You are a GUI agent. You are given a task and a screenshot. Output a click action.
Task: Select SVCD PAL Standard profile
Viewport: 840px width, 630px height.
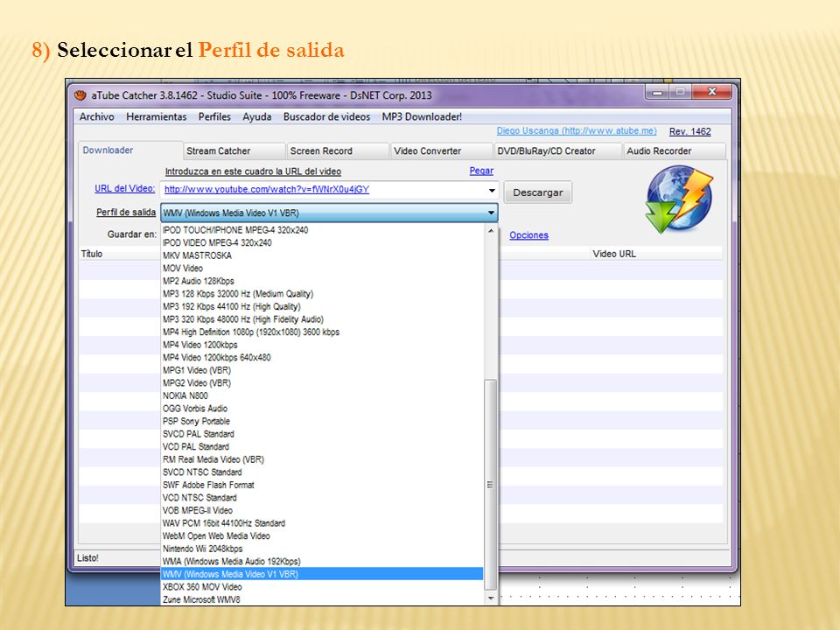coord(322,435)
